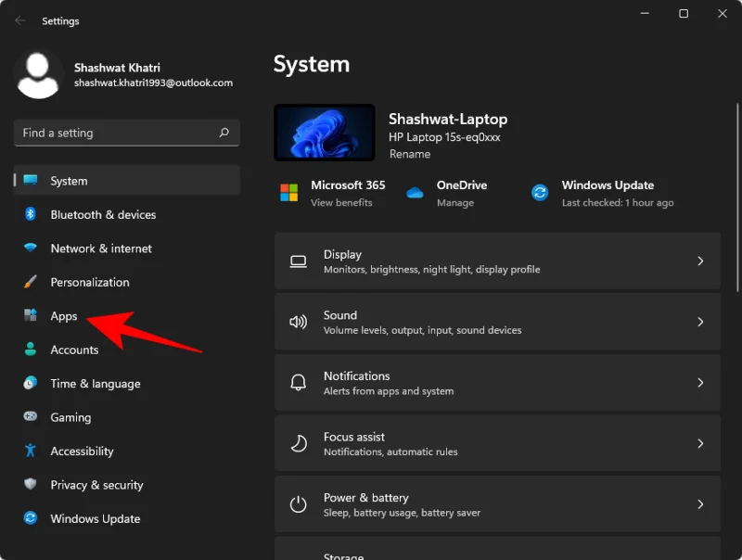Select Apps from the sidebar
The image size is (742, 560).
click(x=63, y=315)
